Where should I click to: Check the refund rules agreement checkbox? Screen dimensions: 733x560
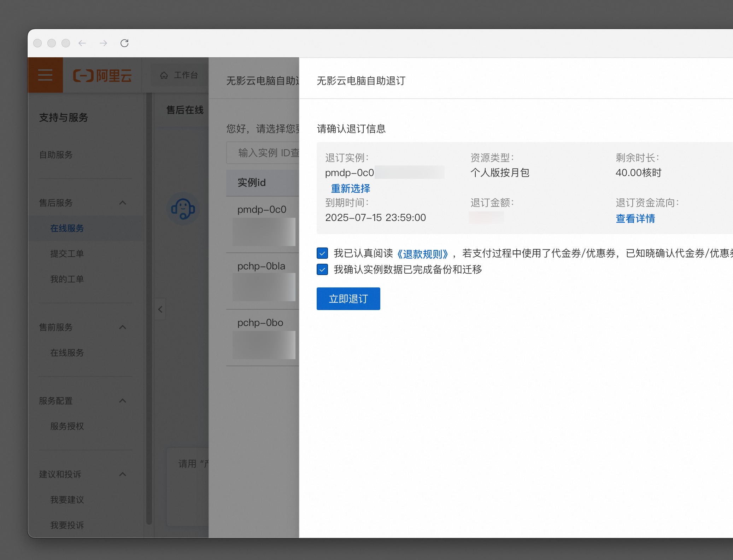[x=322, y=253]
